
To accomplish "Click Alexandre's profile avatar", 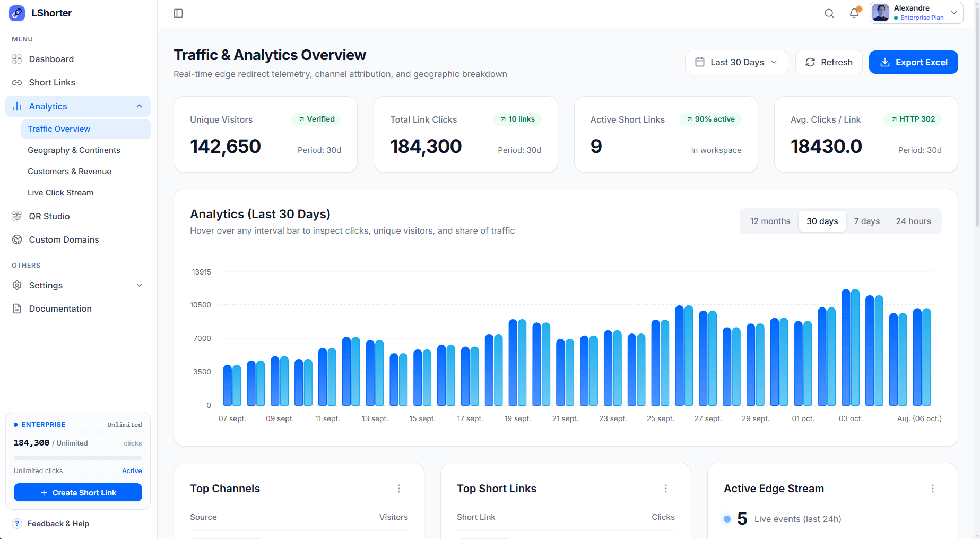I will [x=881, y=13].
